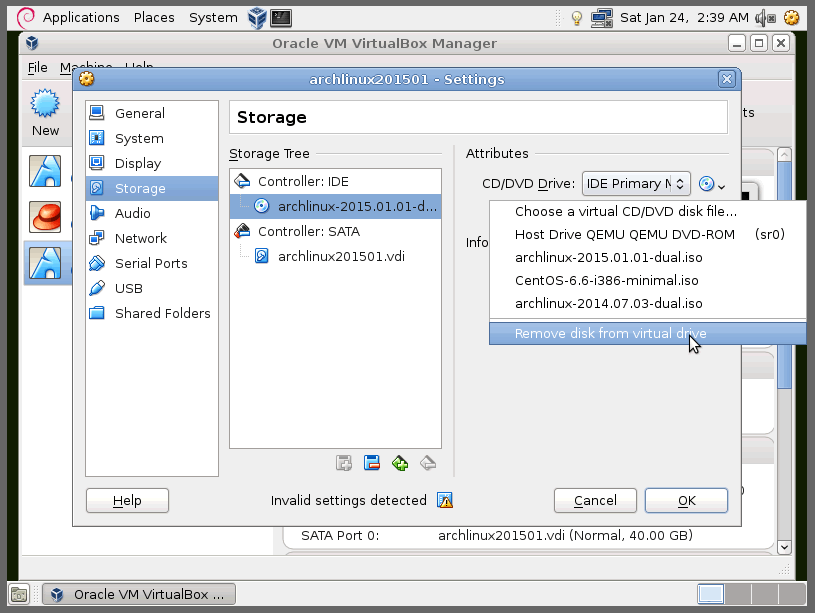Choose a virtual CD/DVD disk file menu entry

[x=648, y=211]
